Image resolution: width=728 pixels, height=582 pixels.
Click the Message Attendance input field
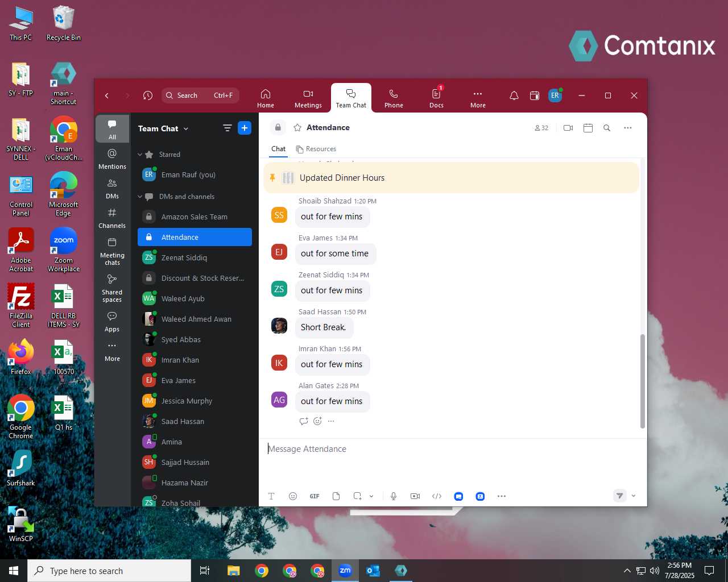point(453,449)
